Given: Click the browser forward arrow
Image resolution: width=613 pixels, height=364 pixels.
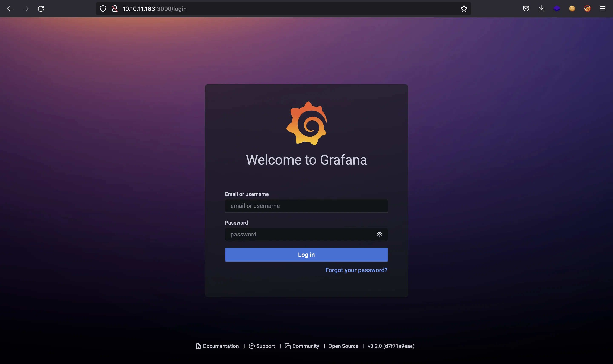Looking at the screenshot, I should pos(26,9).
